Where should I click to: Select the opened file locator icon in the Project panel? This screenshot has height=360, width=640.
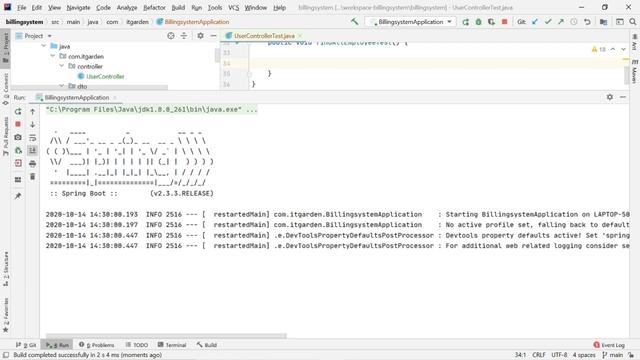(171, 36)
